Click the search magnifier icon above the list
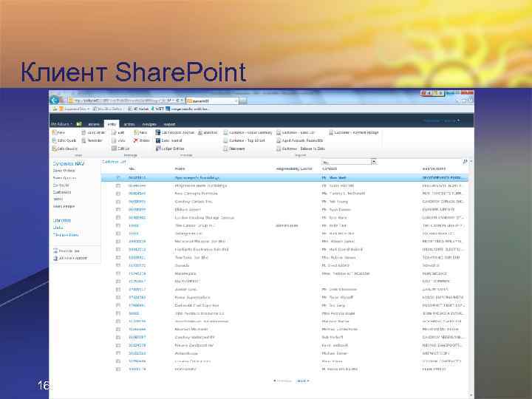Screen dimensions: 532x399 pos(465,162)
